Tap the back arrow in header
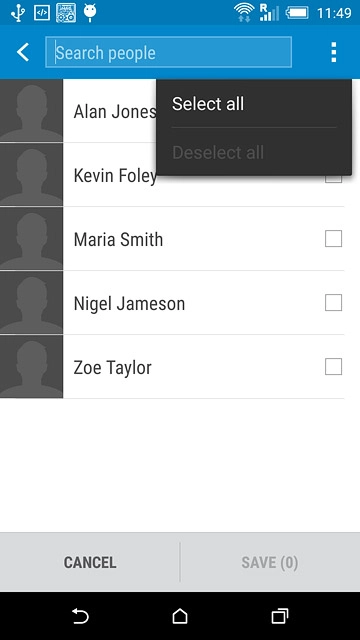This screenshot has height=640, width=360. (x=23, y=53)
